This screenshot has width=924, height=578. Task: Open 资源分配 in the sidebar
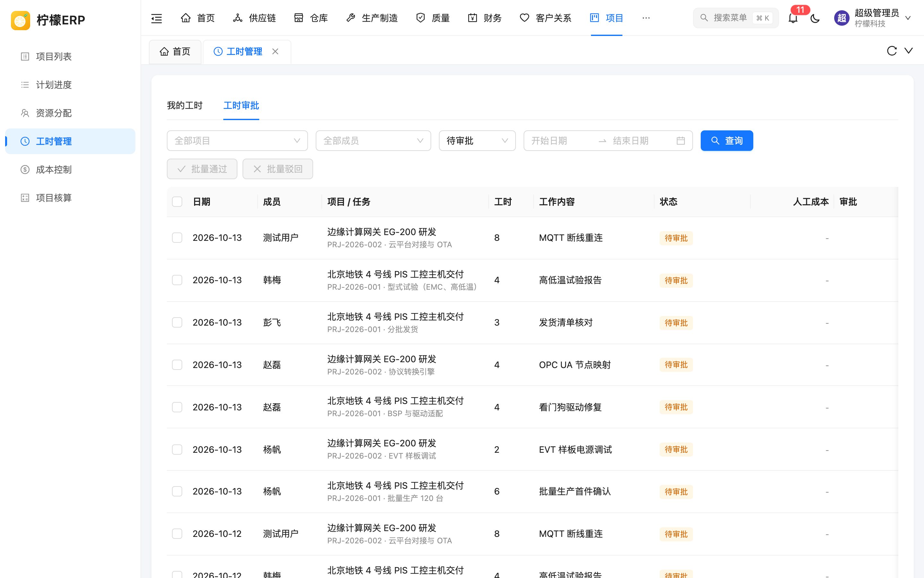pos(70,113)
